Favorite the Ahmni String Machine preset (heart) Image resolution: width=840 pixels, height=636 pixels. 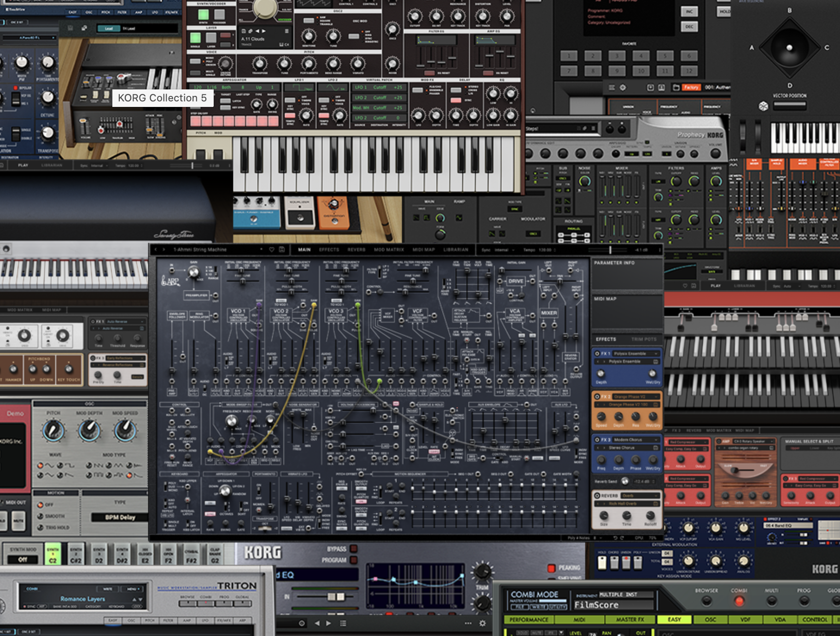pyautogui.click(x=272, y=249)
